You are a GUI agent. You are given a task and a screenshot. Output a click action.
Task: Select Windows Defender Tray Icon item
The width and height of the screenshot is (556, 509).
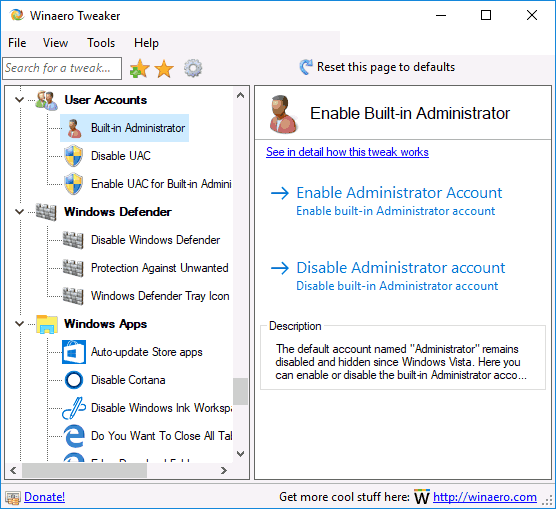(x=160, y=296)
